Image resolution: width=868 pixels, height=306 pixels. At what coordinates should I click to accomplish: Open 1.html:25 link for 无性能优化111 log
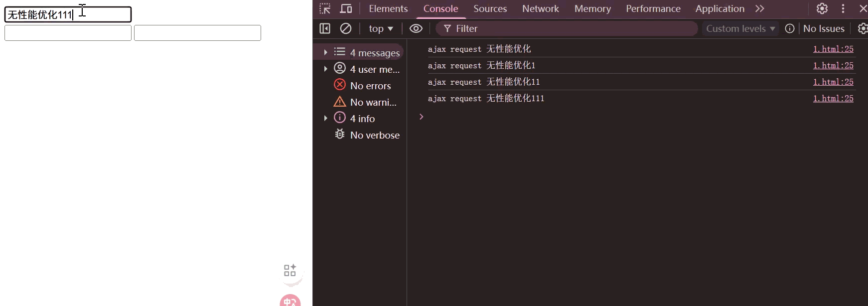[x=833, y=98]
